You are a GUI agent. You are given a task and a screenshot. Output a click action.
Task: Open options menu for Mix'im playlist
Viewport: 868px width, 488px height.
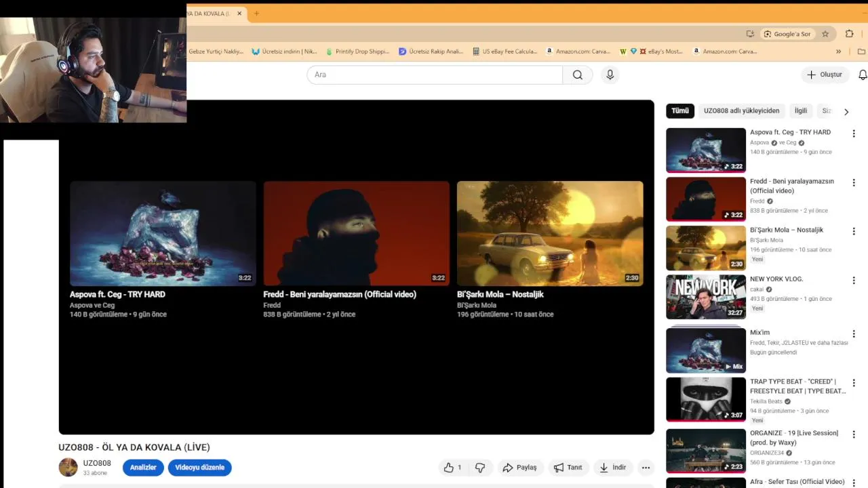point(854,333)
